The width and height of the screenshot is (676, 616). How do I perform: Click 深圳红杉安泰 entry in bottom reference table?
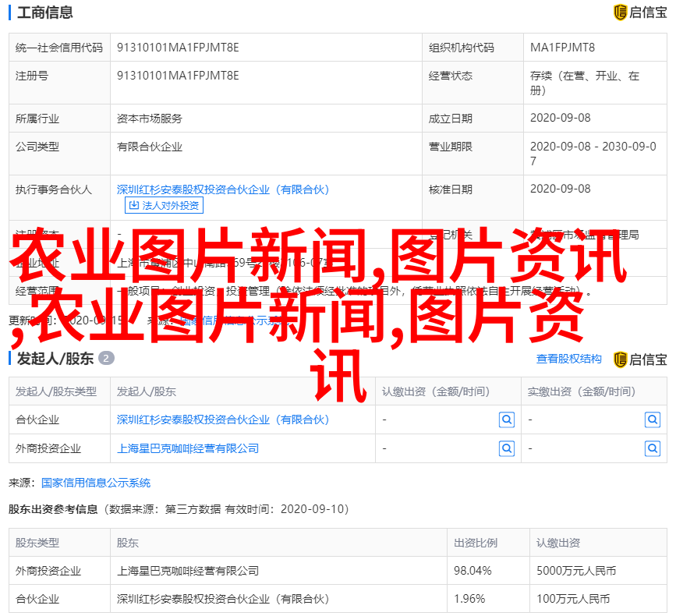[223, 599]
